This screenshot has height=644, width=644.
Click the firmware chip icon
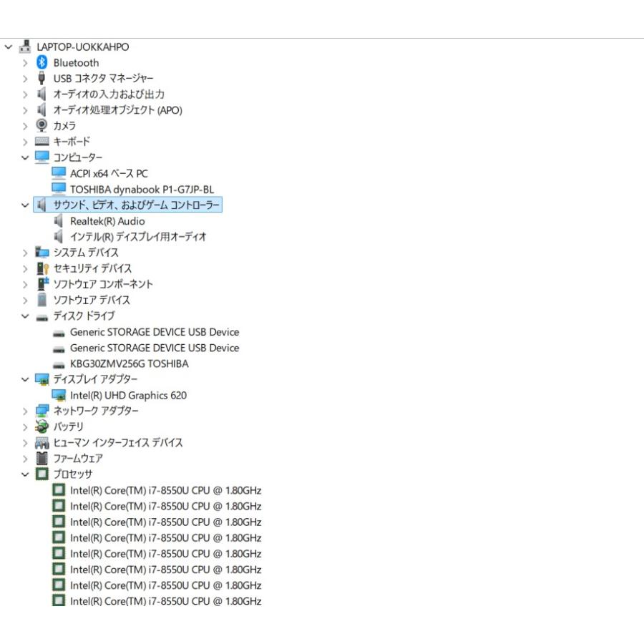[42, 458]
